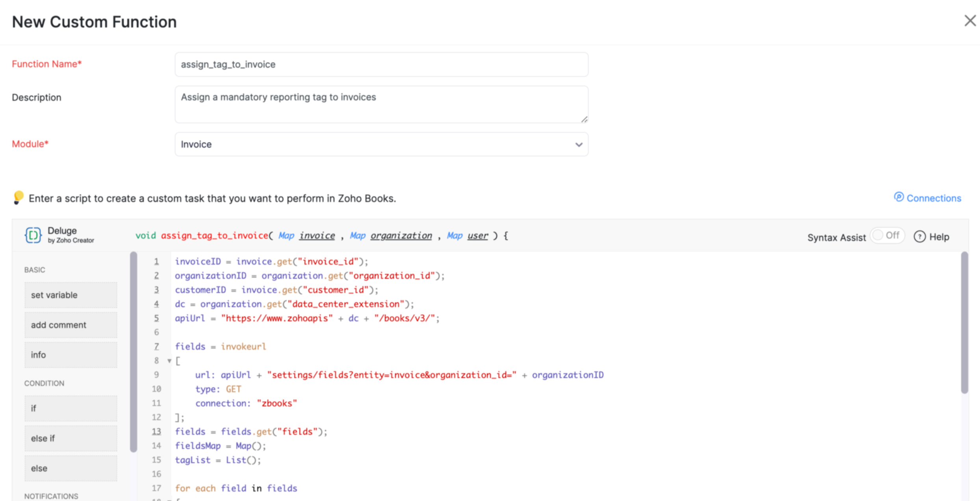Open the Module dropdown
980x501 pixels.
pos(381,144)
